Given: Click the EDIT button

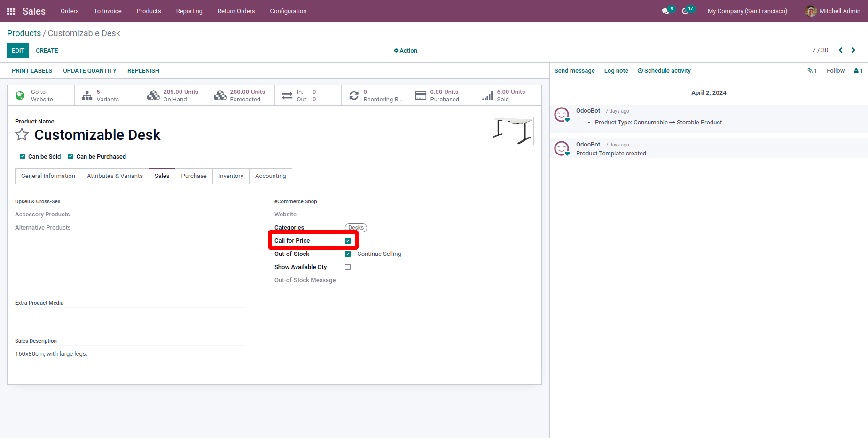Looking at the screenshot, I should tap(18, 51).
